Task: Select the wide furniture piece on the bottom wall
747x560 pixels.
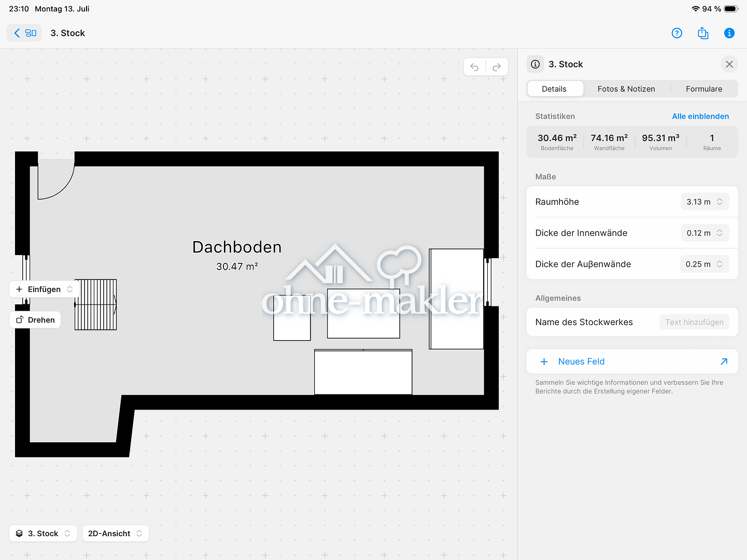Action: pos(363,372)
